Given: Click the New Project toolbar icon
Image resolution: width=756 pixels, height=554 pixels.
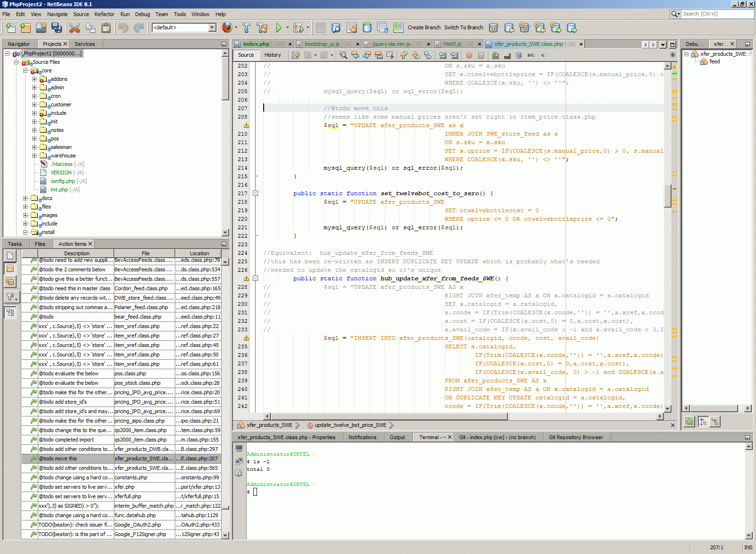Looking at the screenshot, I should 26,28.
